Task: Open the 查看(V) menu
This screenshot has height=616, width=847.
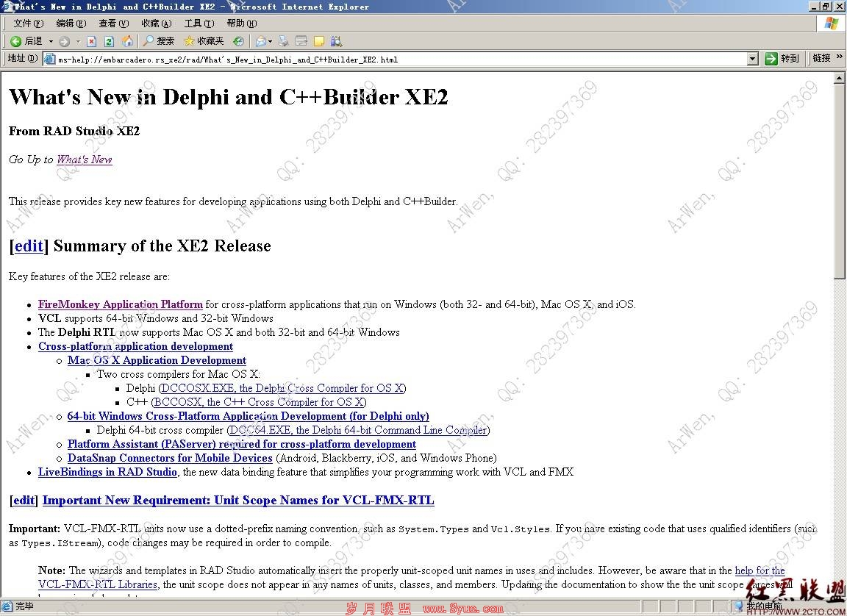Action: coord(113,24)
